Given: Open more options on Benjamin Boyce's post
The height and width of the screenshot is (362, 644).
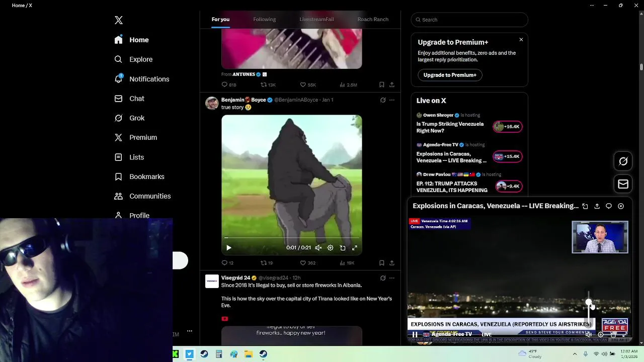Looking at the screenshot, I should pos(392,100).
